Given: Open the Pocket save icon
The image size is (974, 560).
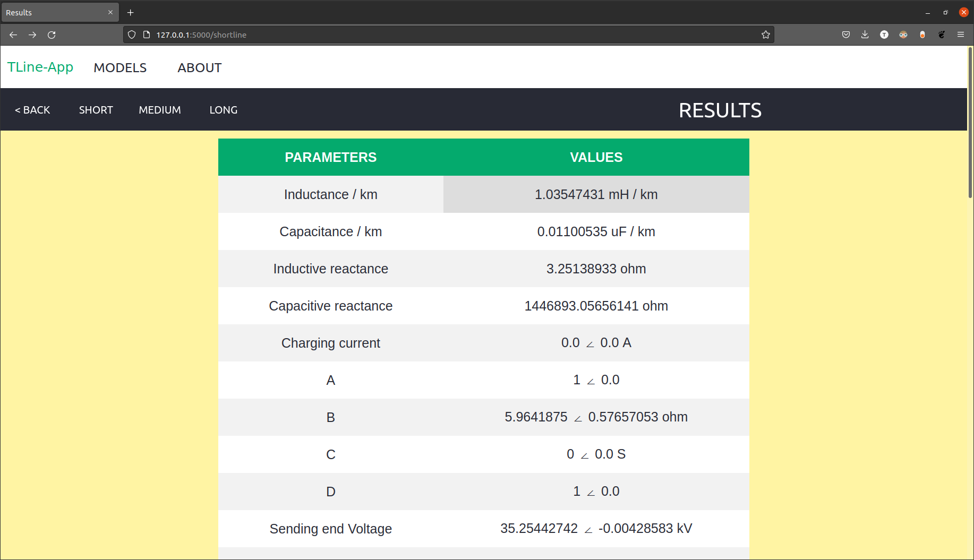Looking at the screenshot, I should click(x=846, y=35).
